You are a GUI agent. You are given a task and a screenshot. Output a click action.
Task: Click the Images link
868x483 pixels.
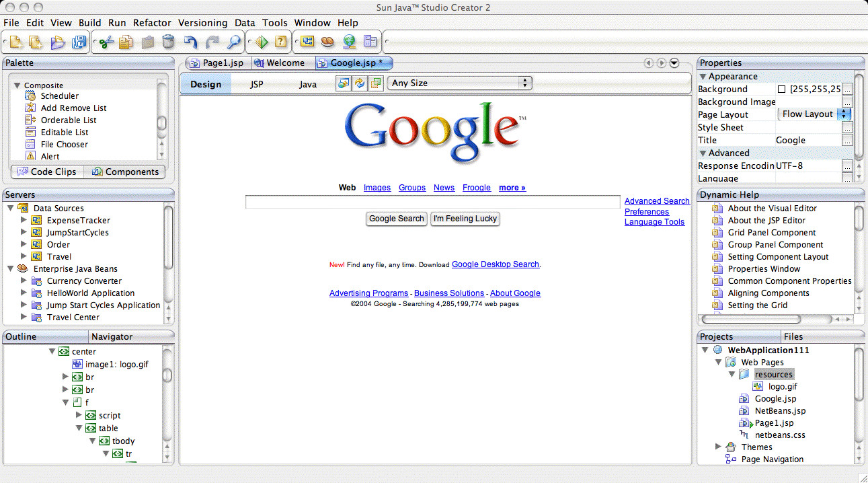pos(377,188)
